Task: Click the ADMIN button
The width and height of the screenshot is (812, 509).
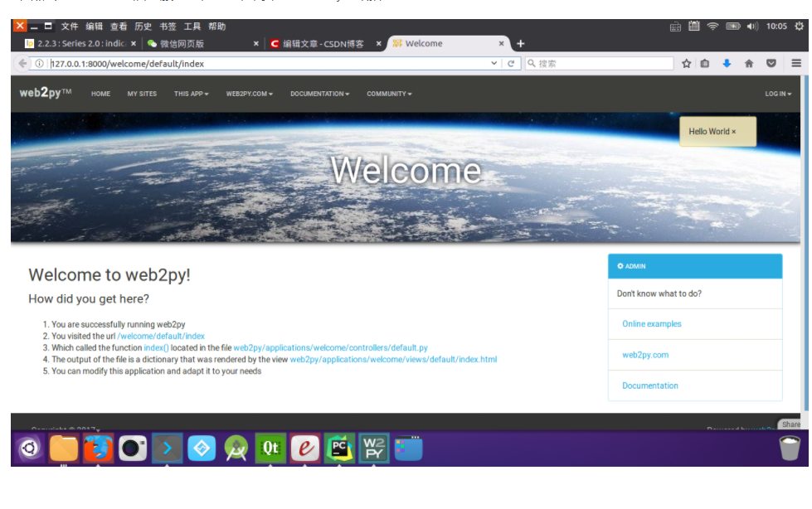Action: (695, 266)
